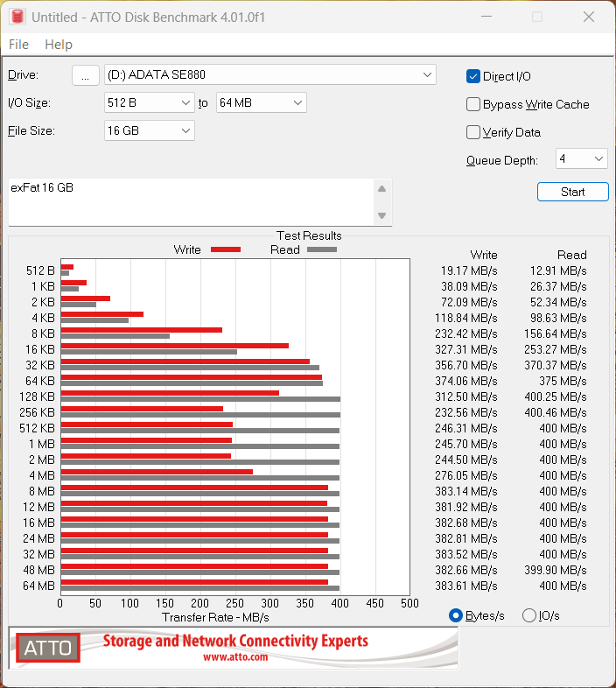
Task: Click read value 400.46 MB/s
Action: pyautogui.click(x=556, y=412)
